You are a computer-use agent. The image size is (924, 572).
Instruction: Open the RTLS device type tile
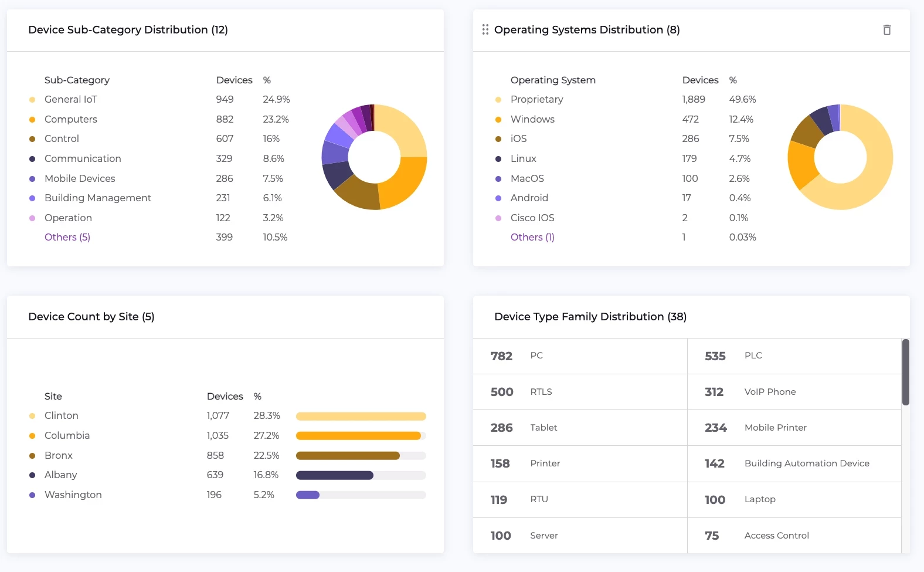[x=579, y=392]
